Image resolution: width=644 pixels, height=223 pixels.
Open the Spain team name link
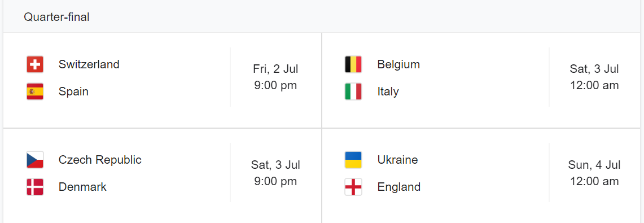(x=73, y=91)
